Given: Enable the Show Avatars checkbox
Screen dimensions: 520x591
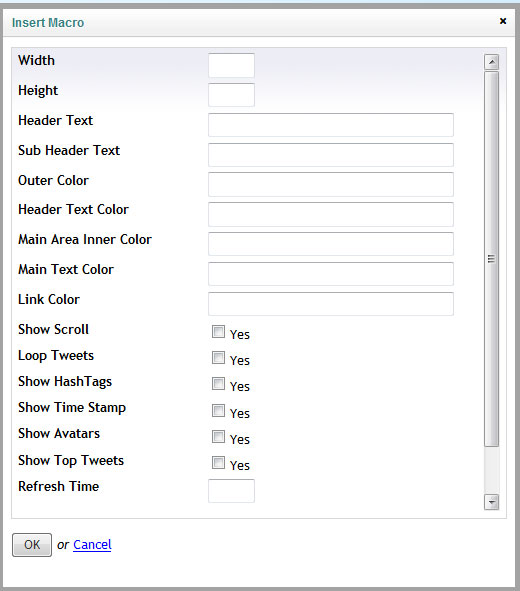Looking at the screenshot, I should (218, 436).
